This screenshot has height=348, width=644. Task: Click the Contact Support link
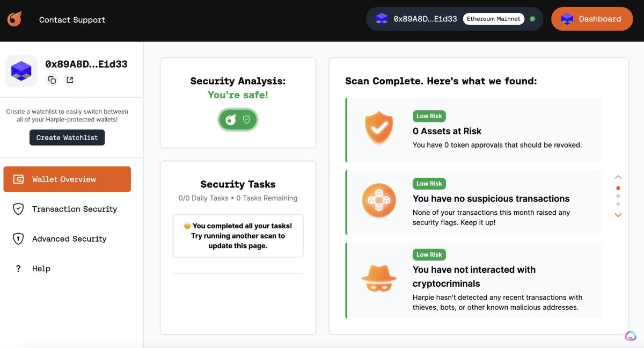point(72,19)
